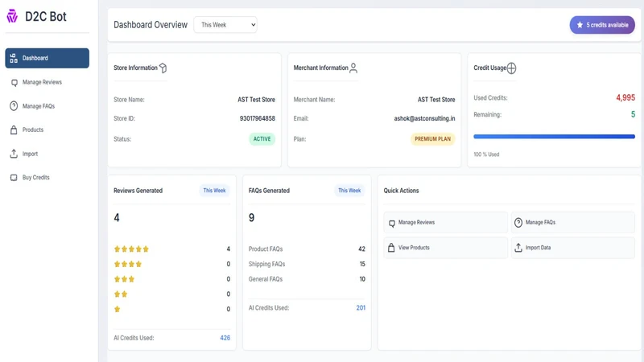Click the This Week tag in FAQs Generated

click(349, 191)
